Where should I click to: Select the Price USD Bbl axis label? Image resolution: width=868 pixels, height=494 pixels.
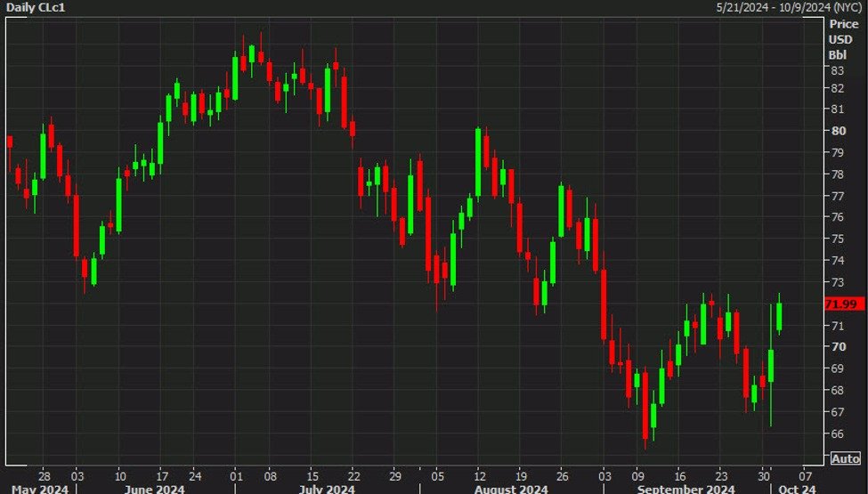[843, 39]
